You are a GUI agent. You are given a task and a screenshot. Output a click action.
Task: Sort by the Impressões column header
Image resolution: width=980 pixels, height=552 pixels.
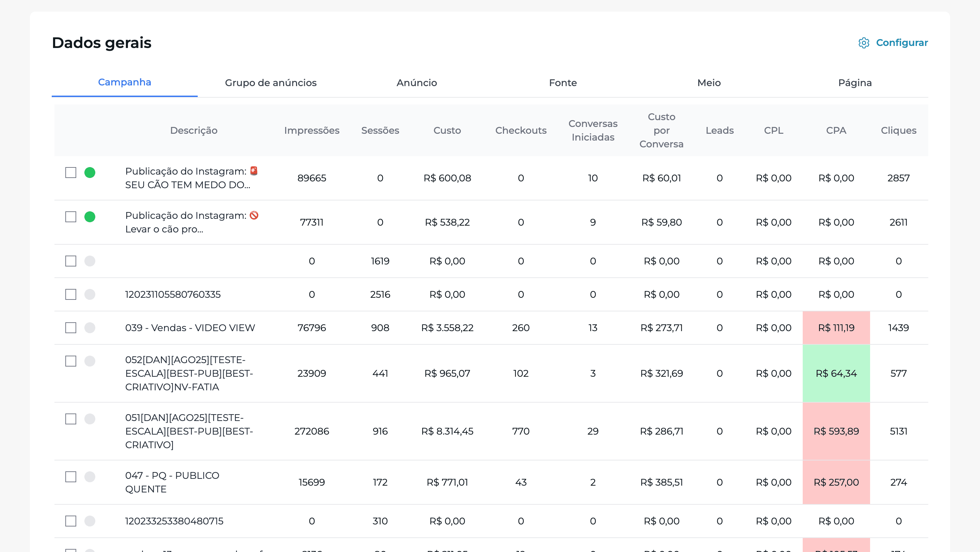(x=312, y=130)
